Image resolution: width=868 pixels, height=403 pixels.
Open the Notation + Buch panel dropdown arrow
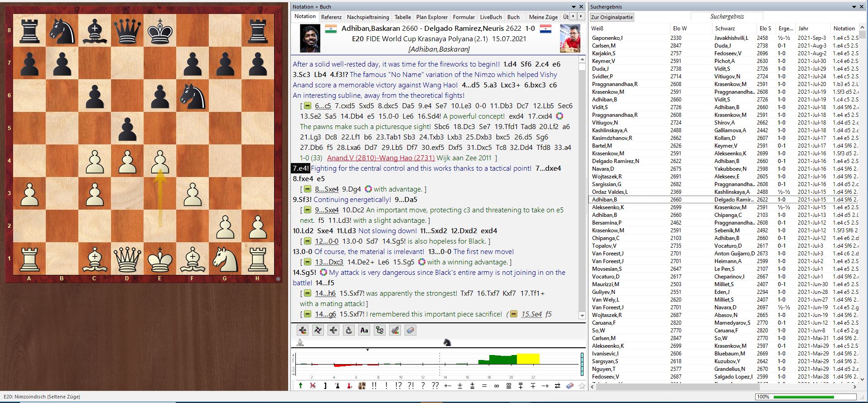click(574, 7)
